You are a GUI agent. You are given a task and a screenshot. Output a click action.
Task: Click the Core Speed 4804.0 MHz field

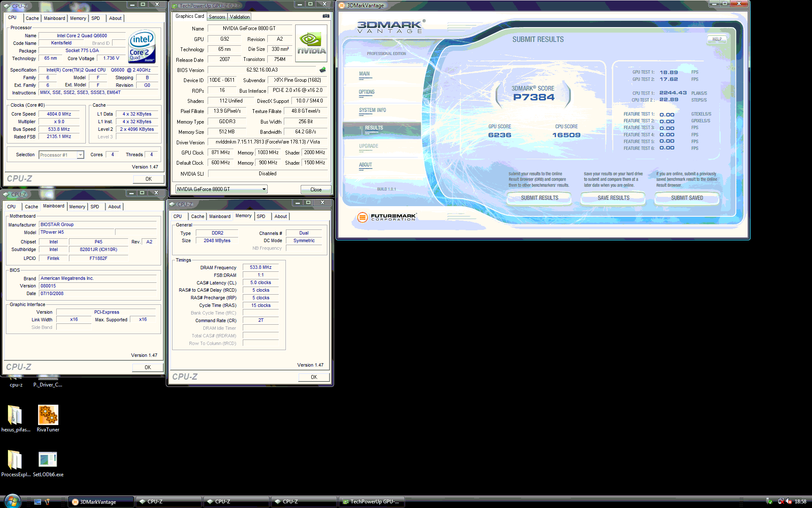click(x=59, y=114)
